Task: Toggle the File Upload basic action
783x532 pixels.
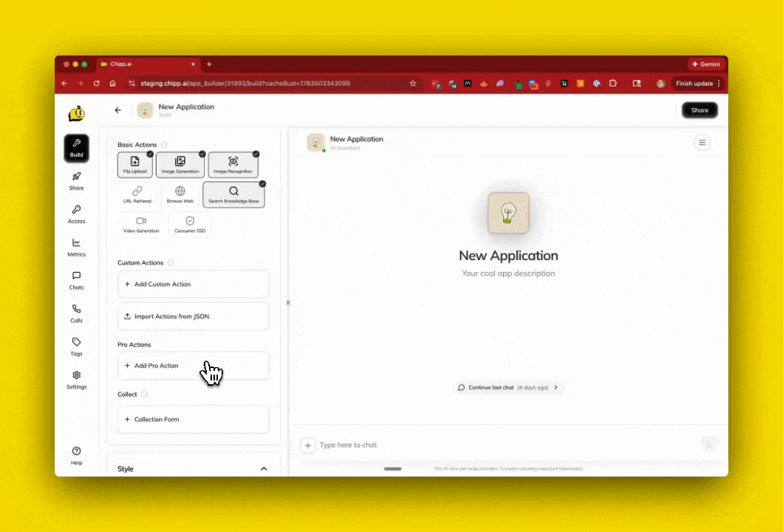Action: pos(135,165)
